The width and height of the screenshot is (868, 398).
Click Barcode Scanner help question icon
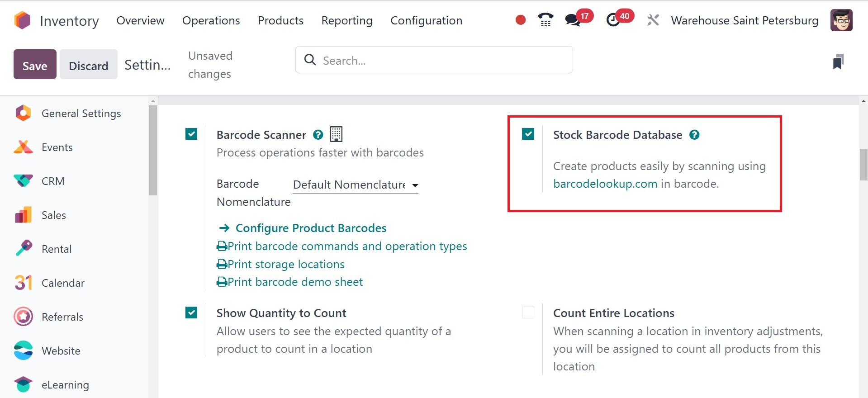318,135
